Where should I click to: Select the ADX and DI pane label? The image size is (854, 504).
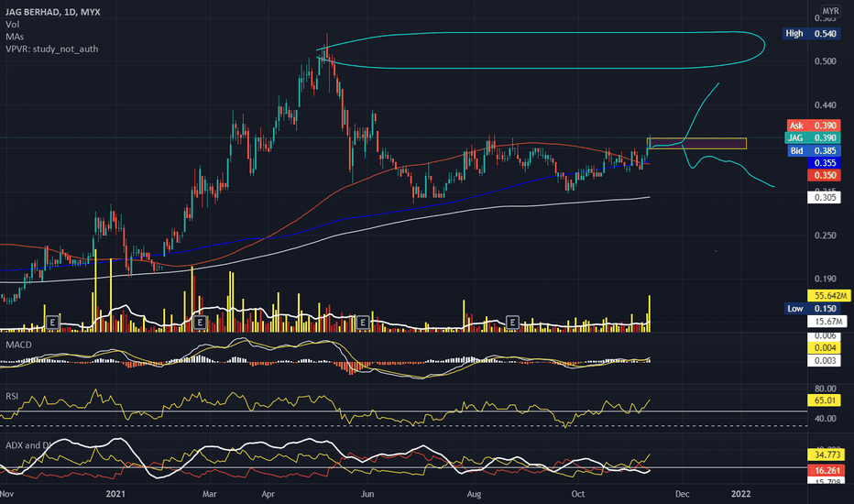tap(29, 445)
